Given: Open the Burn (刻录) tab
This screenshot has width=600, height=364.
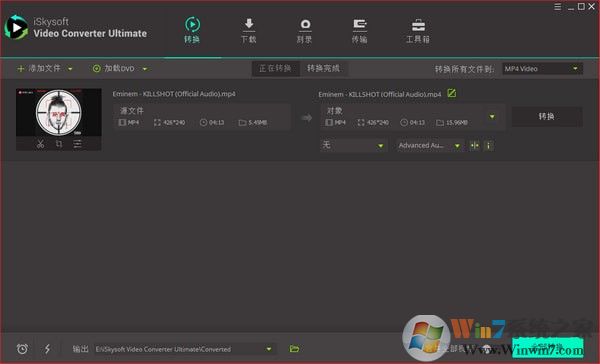Looking at the screenshot, I should click(305, 30).
